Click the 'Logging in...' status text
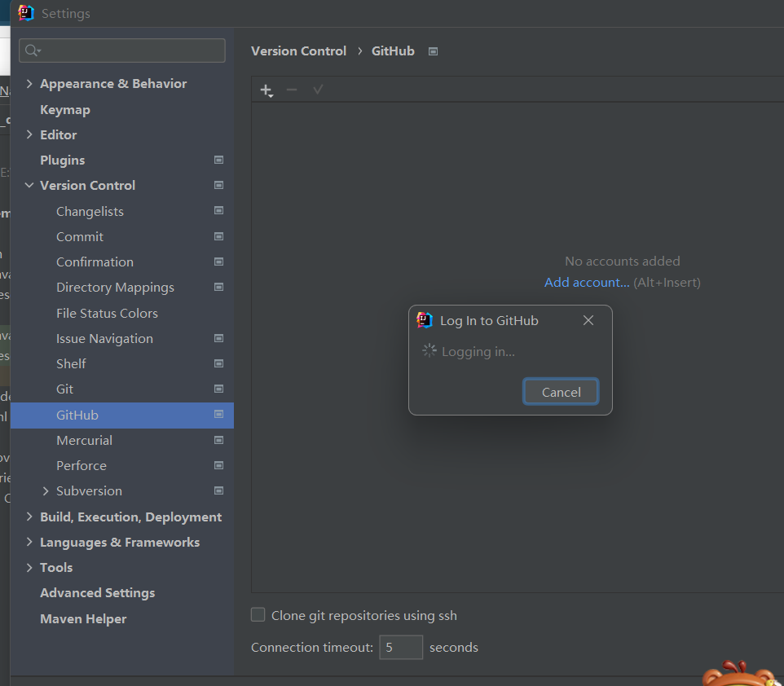This screenshot has height=686, width=784. click(478, 352)
